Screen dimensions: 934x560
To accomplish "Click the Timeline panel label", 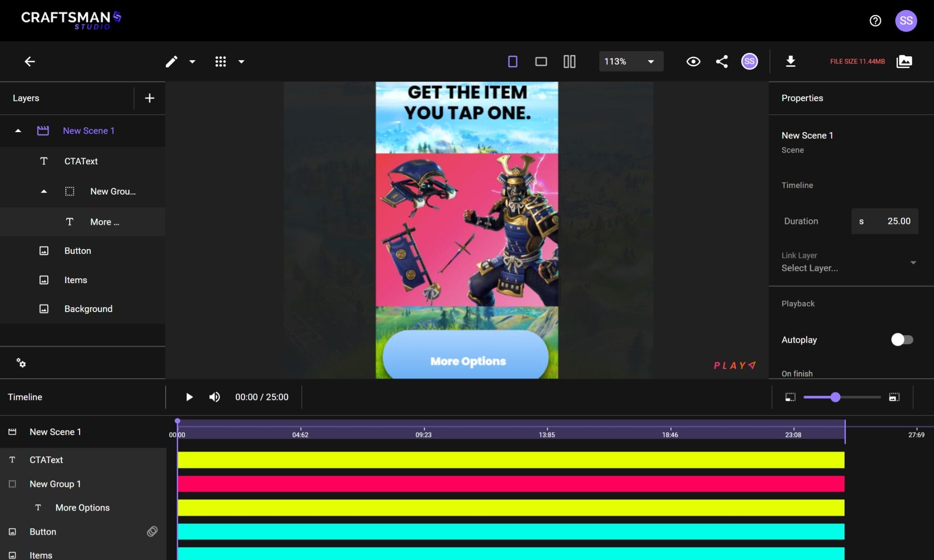I will click(25, 397).
